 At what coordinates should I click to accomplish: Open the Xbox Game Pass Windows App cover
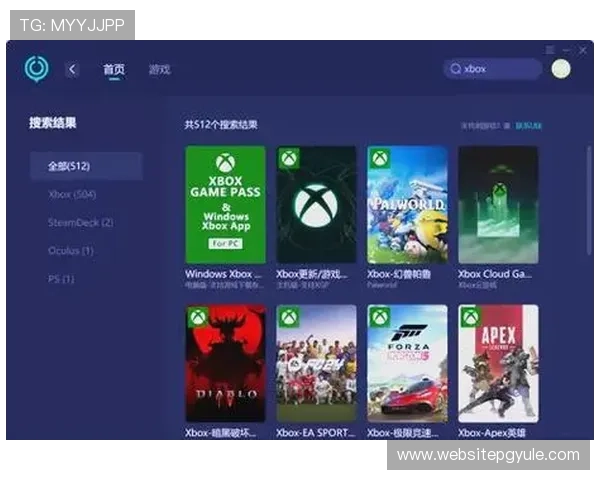click(225, 205)
